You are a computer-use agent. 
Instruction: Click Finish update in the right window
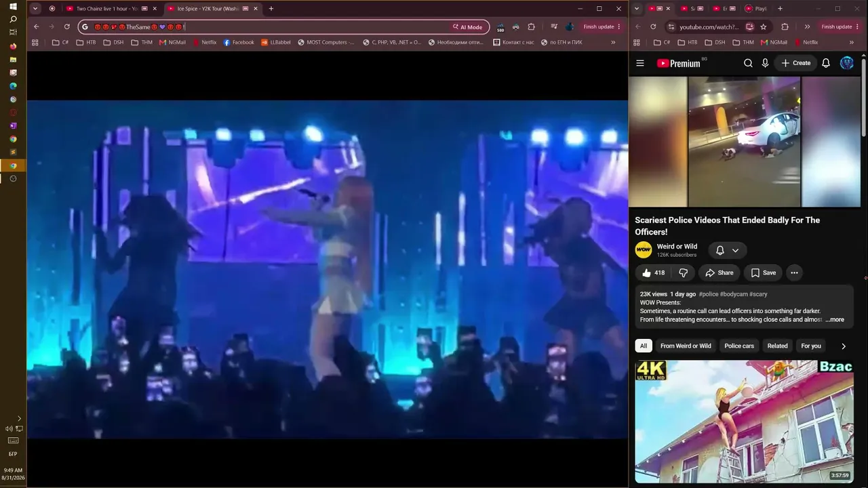click(x=841, y=26)
